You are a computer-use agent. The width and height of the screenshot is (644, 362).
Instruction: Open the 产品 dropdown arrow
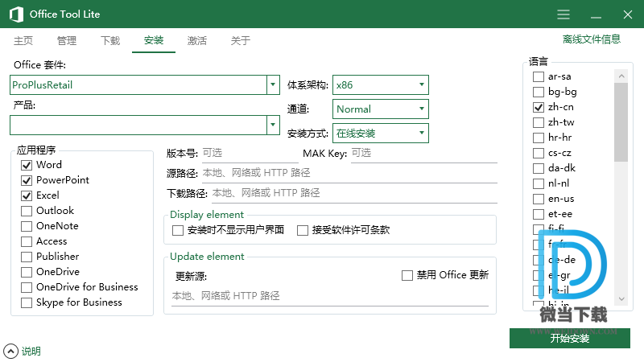pyautogui.click(x=273, y=125)
